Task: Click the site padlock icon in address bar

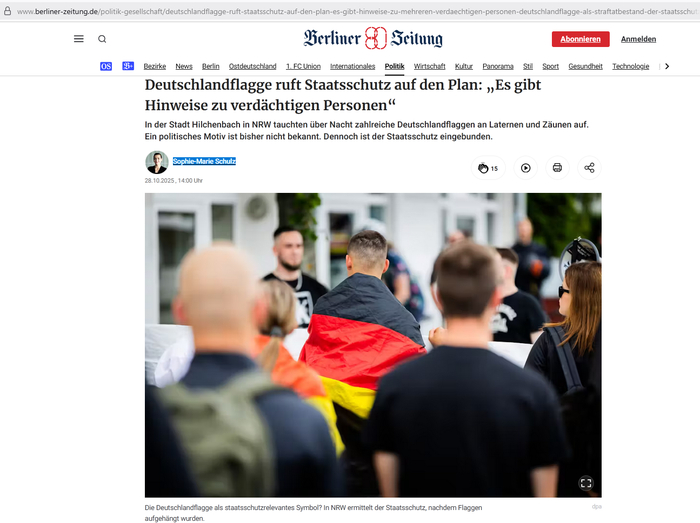Action: [7, 11]
